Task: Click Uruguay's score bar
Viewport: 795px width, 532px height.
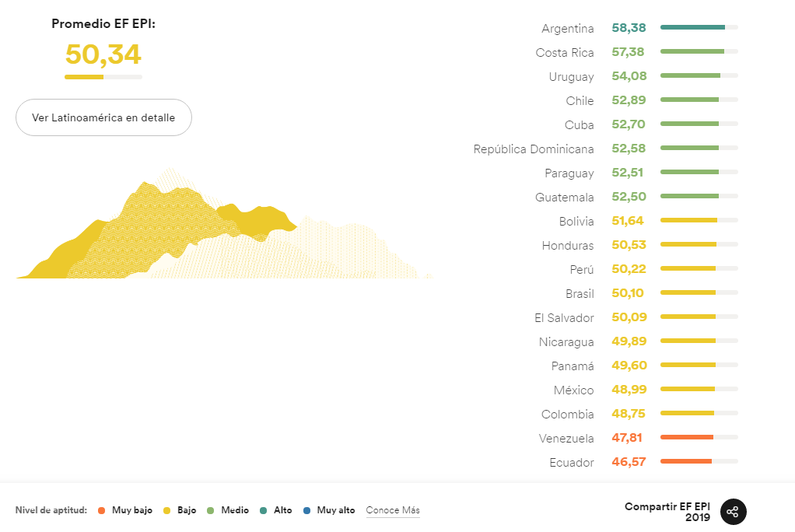Action: point(699,75)
